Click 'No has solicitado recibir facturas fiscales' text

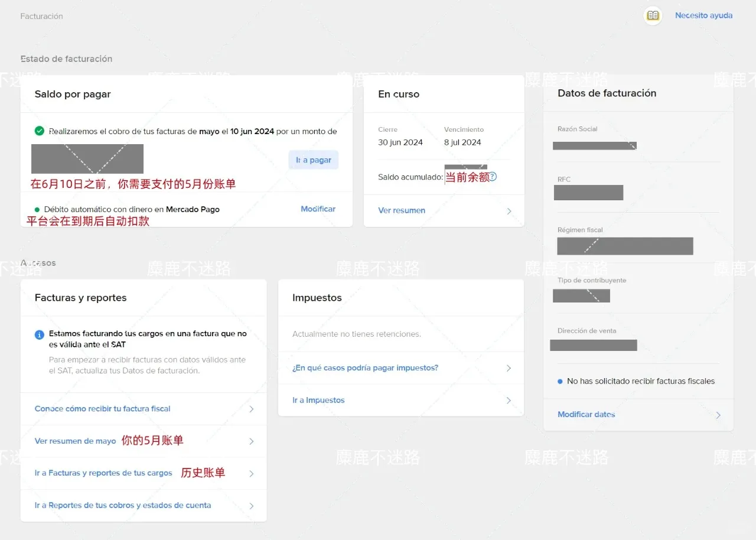pyautogui.click(x=641, y=381)
